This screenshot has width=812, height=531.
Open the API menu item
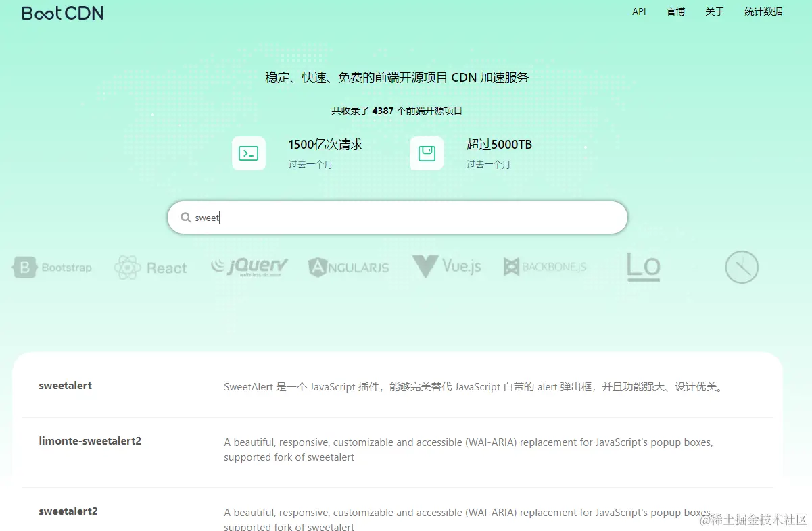tap(639, 11)
